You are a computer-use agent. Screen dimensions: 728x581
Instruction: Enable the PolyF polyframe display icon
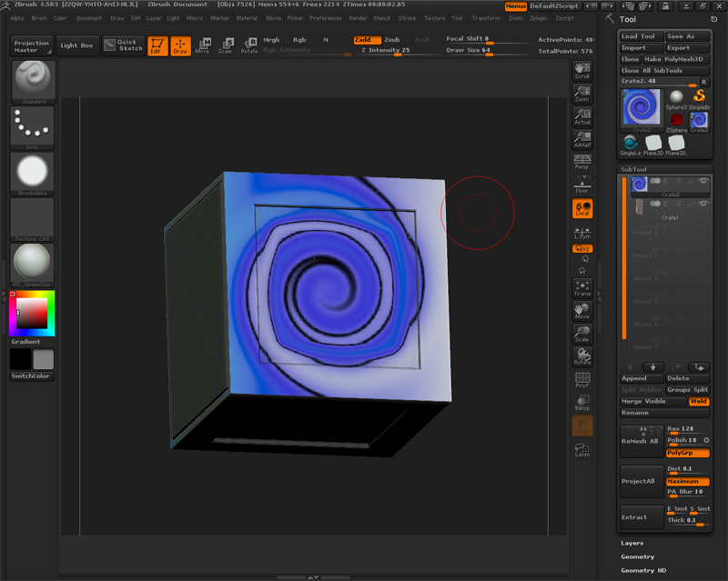[582, 379]
